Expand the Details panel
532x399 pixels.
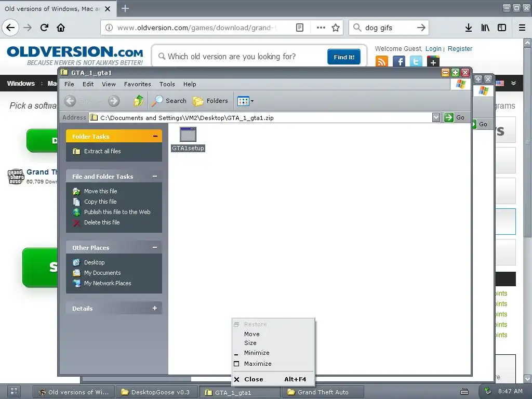click(x=155, y=309)
